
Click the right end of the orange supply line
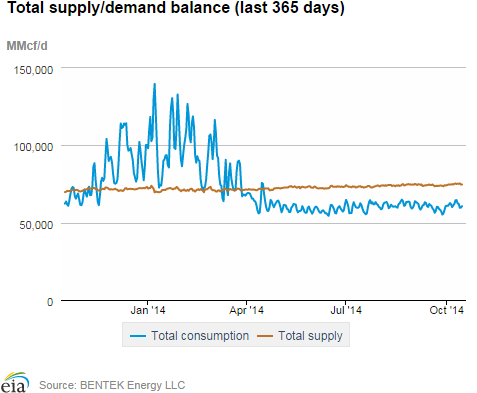click(462, 184)
